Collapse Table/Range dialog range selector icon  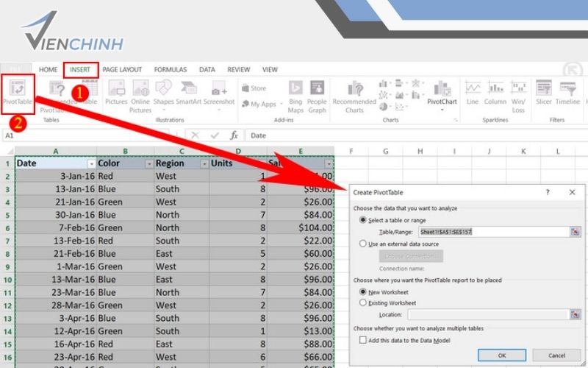click(x=575, y=232)
